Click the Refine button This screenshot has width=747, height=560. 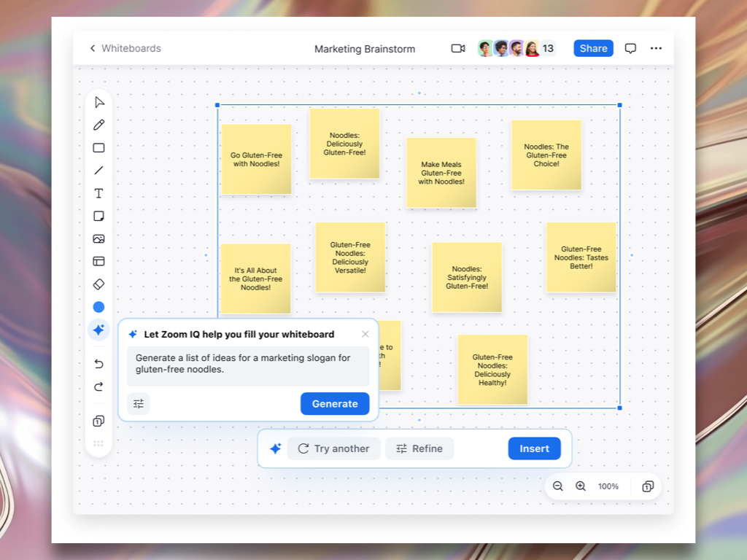click(419, 448)
